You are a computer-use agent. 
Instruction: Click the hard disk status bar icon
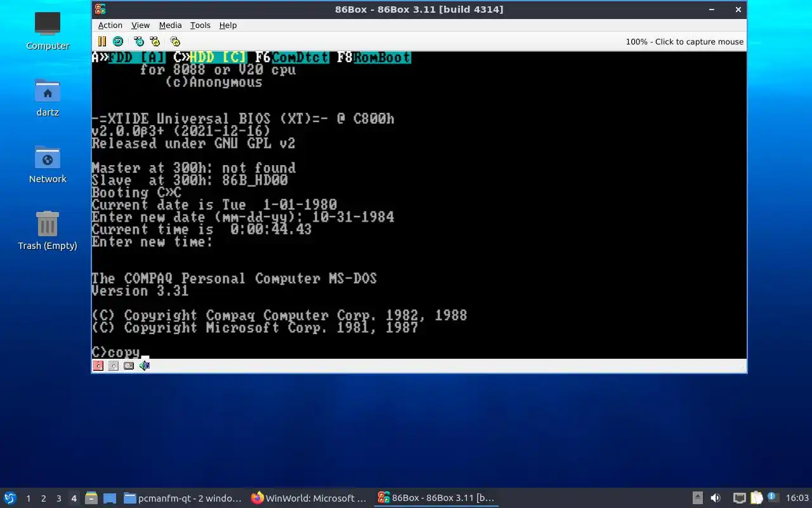129,365
